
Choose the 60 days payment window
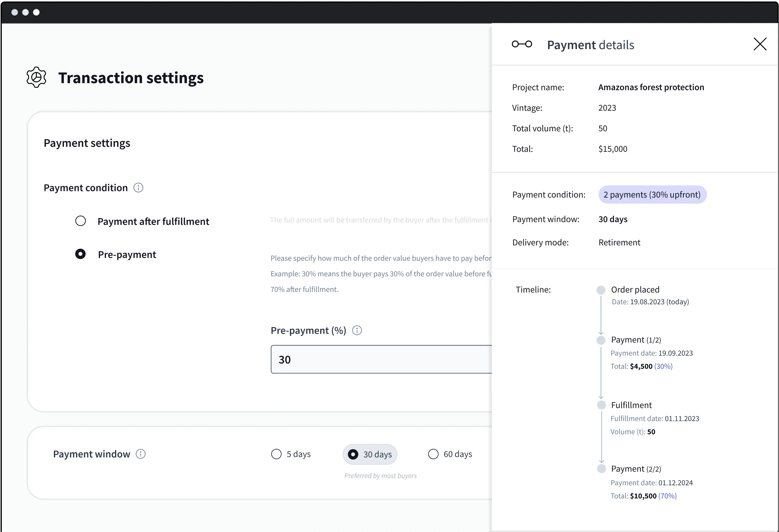point(433,454)
